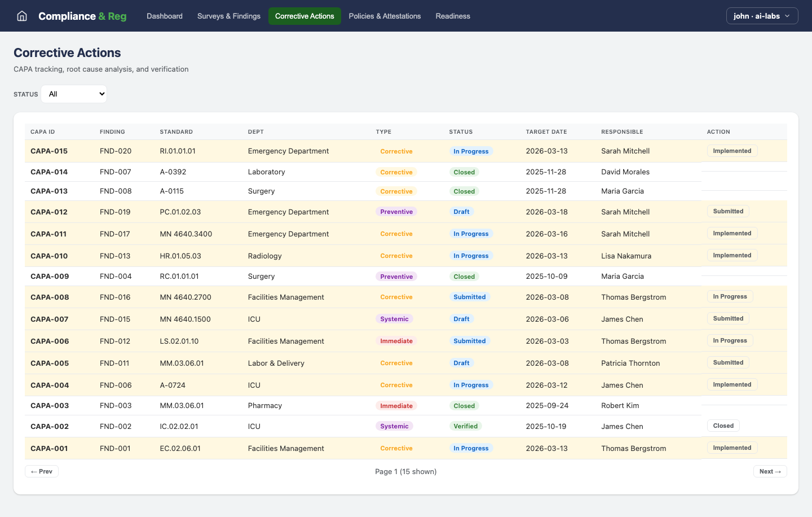
Task: Mark CAPA-004 as Implemented
Action: [x=732, y=384]
